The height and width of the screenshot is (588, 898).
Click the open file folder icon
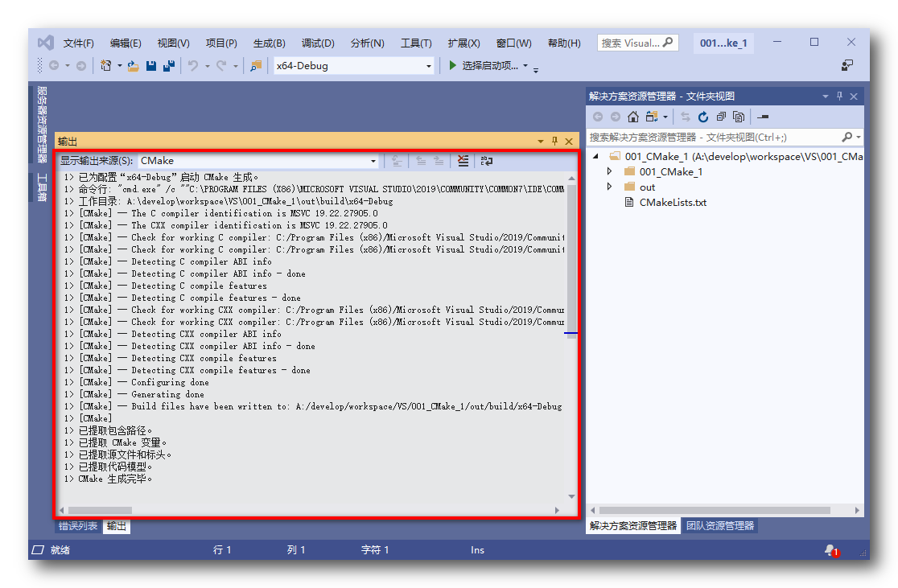pyautogui.click(x=134, y=66)
